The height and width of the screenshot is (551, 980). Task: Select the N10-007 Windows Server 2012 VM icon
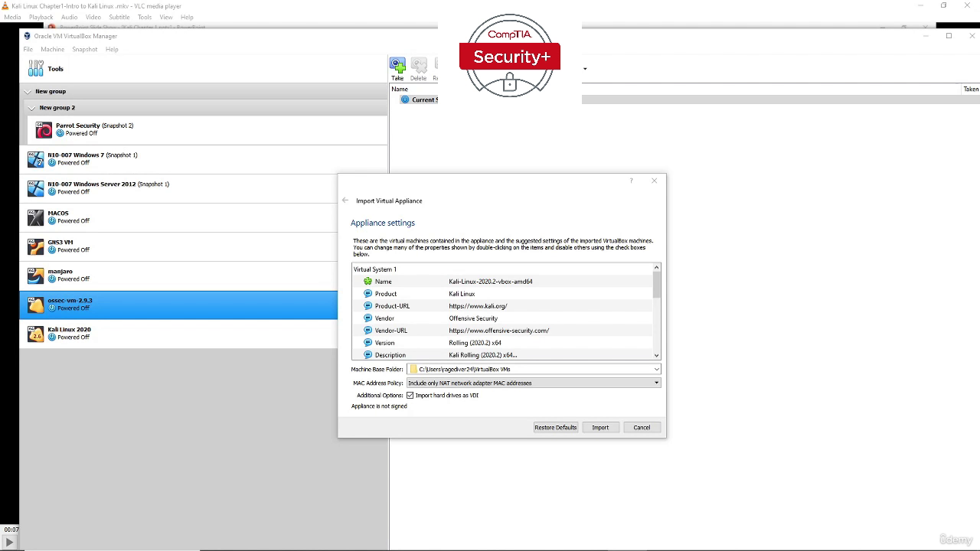tap(36, 188)
